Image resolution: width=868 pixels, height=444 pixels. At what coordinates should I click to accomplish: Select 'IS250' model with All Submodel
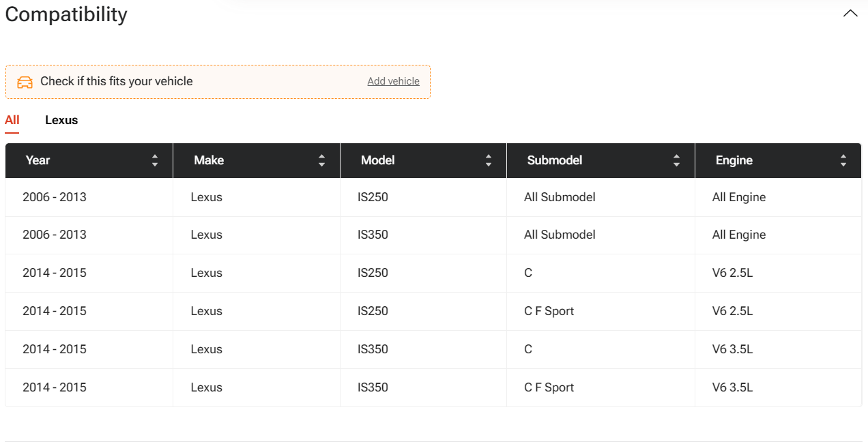point(373,197)
